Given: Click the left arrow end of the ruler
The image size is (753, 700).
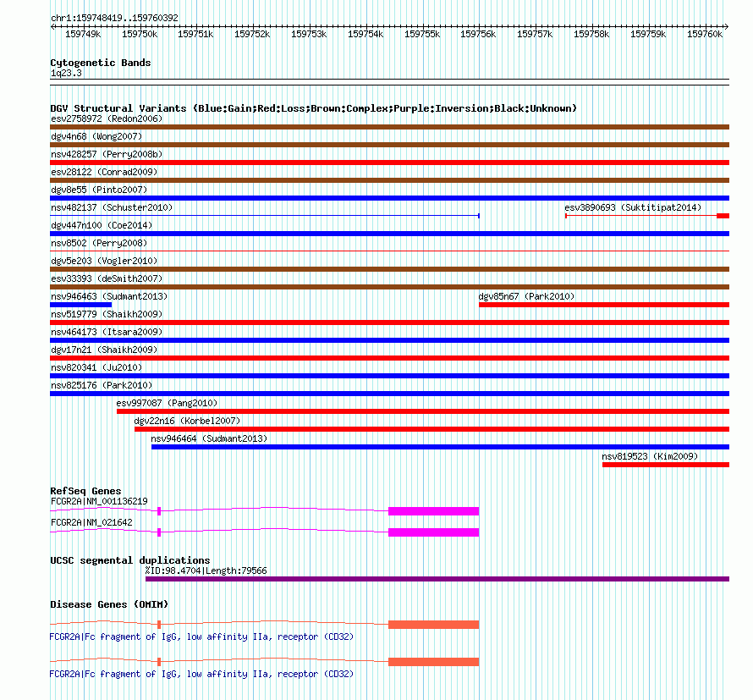Looking at the screenshot, I should [52, 26].
